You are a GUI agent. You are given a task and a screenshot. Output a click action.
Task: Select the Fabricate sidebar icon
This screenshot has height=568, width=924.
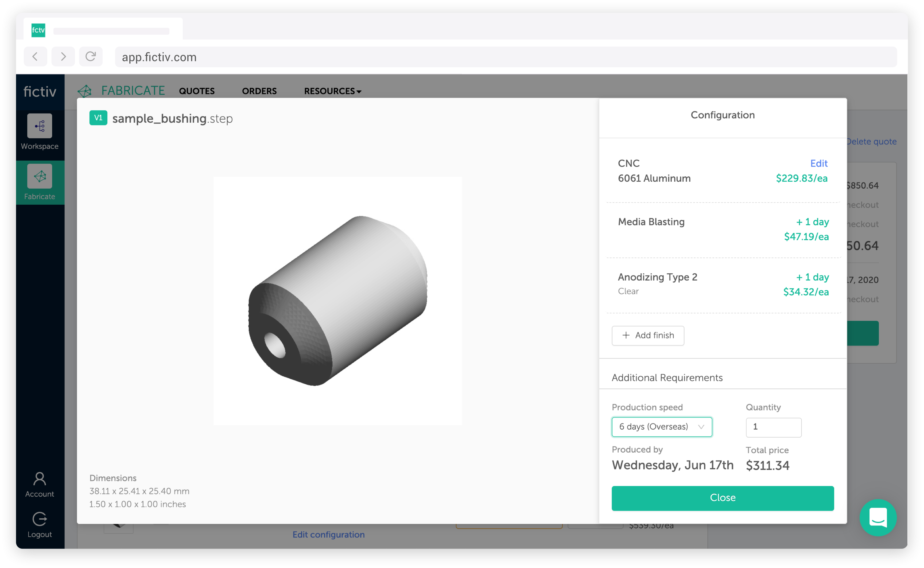click(40, 176)
